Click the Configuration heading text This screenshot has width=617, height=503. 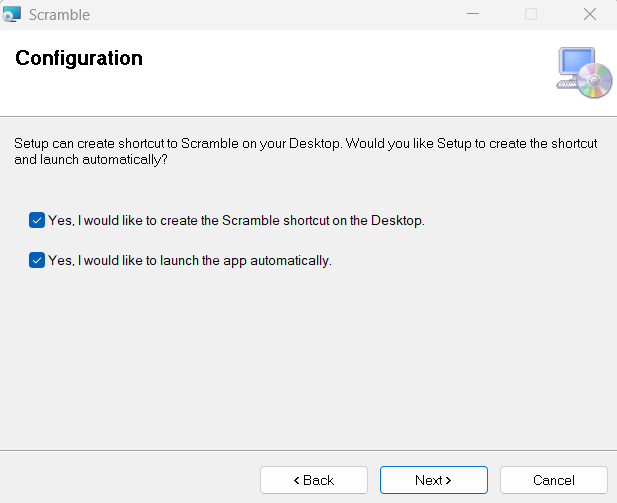coord(79,59)
